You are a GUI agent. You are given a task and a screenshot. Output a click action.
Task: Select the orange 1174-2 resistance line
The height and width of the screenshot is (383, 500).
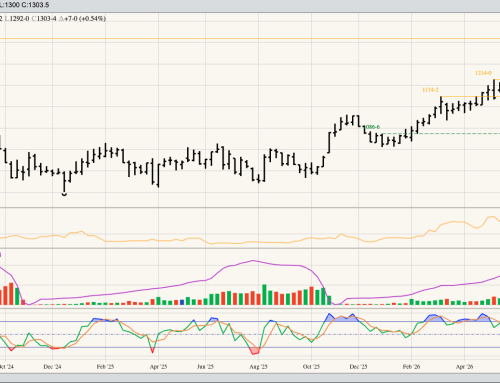470,97
